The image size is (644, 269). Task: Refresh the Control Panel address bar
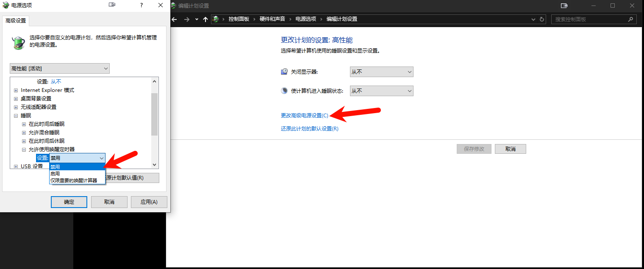click(542, 19)
